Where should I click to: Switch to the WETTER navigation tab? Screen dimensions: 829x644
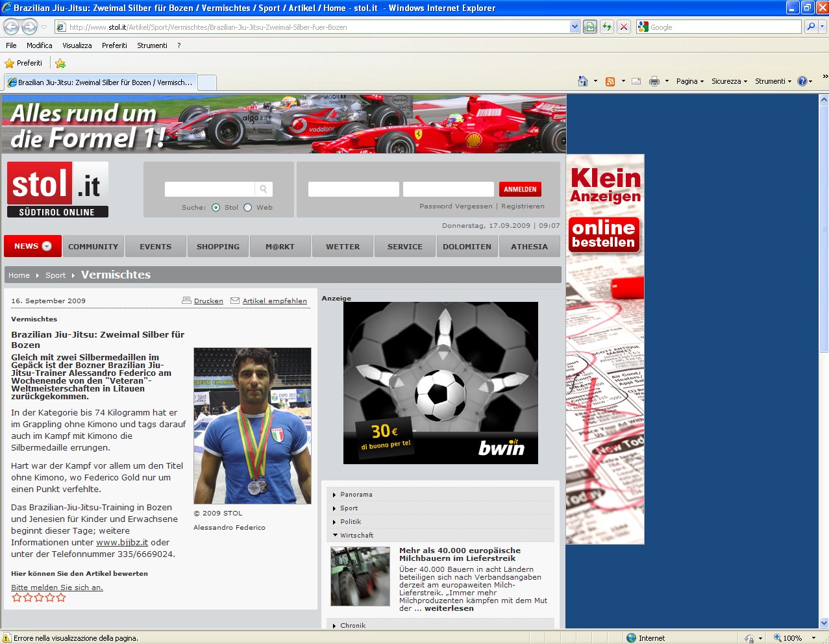(x=343, y=247)
